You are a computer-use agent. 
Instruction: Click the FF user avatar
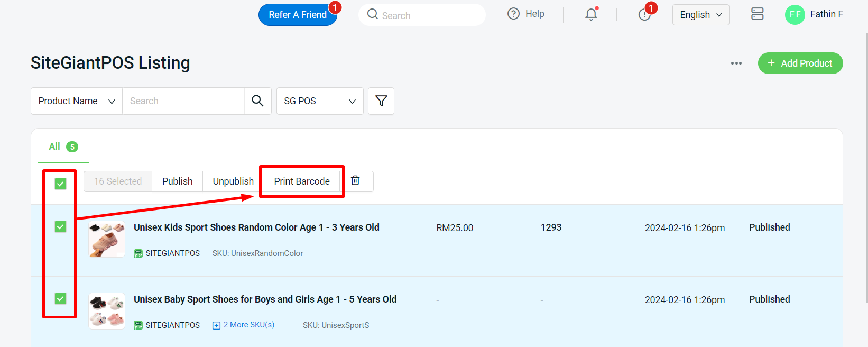[795, 15]
